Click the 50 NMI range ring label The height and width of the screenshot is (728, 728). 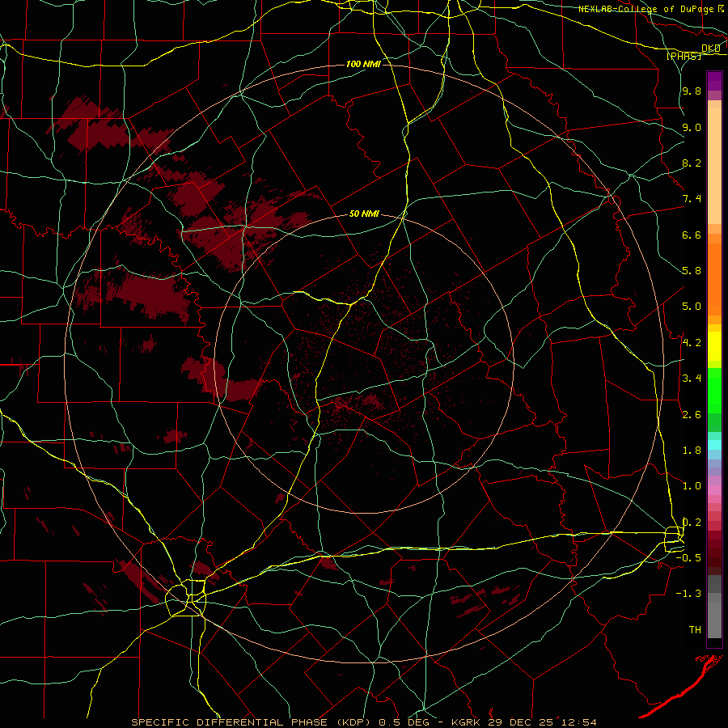point(364,214)
